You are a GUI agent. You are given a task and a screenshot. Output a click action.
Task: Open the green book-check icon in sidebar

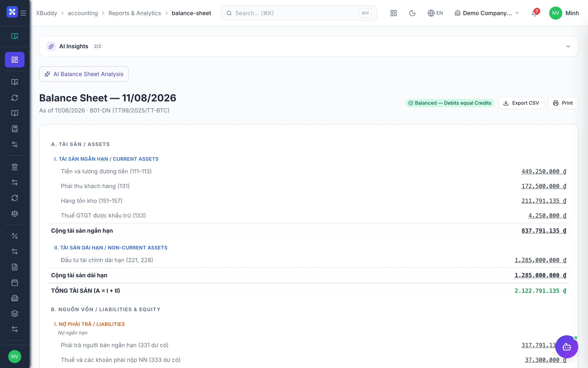pyautogui.click(x=14, y=36)
